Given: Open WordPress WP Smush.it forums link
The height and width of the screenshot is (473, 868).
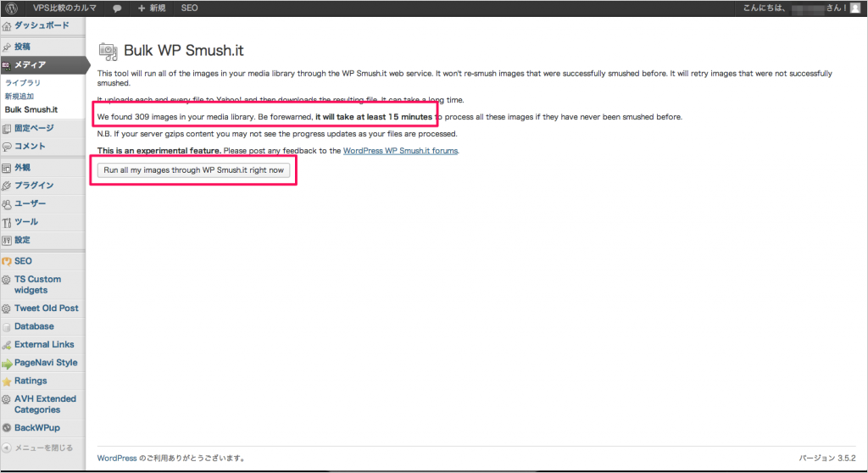Looking at the screenshot, I should tap(400, 151).
